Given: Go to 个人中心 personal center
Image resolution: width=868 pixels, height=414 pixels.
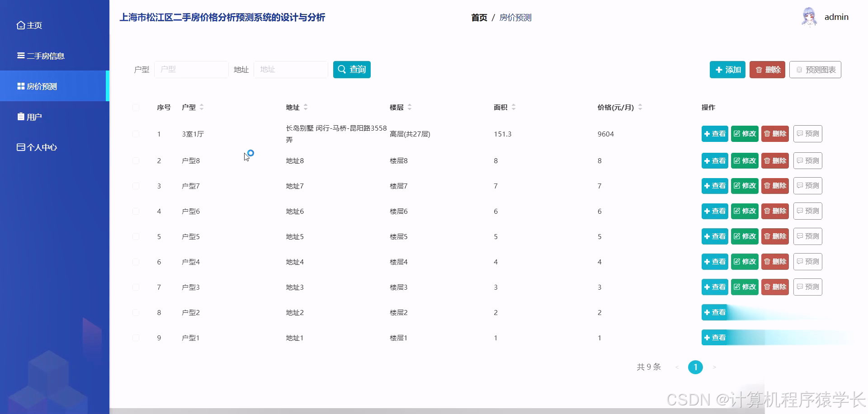Looking at the screenshot, I should pos(37,147).
